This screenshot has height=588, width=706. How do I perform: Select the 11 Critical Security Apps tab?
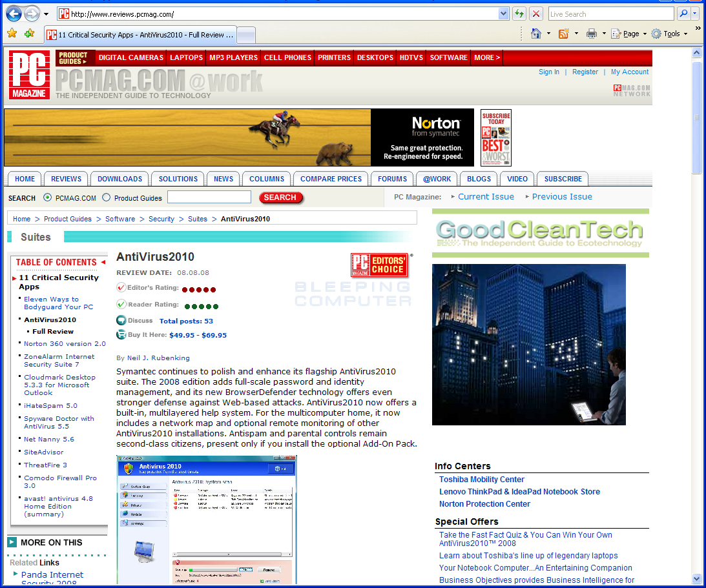click(140, 35)
